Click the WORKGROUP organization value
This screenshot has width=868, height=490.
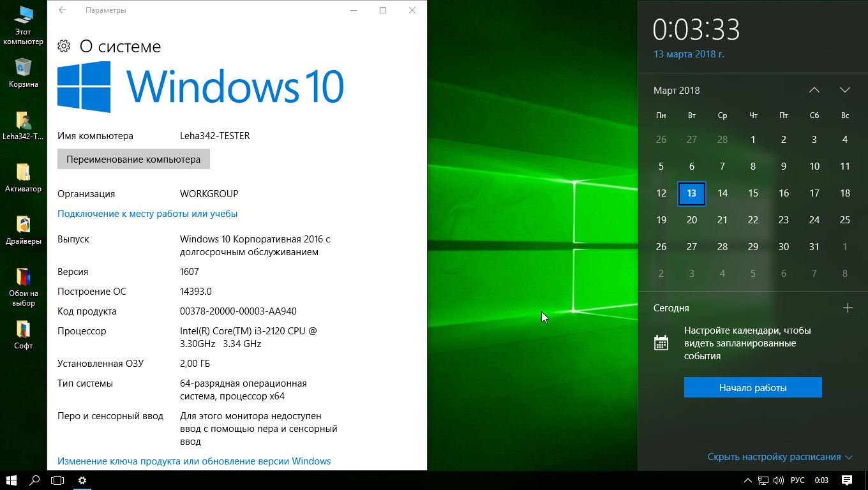point(209,194)
